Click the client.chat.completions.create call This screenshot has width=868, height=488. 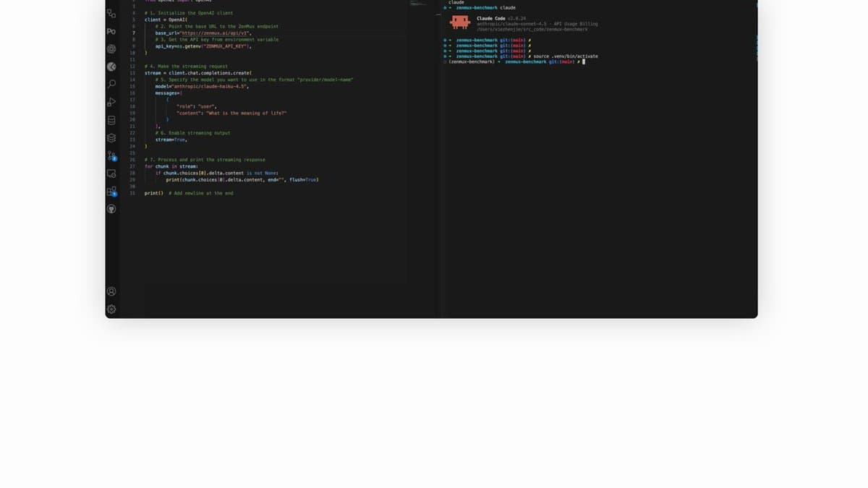point(210,73)
